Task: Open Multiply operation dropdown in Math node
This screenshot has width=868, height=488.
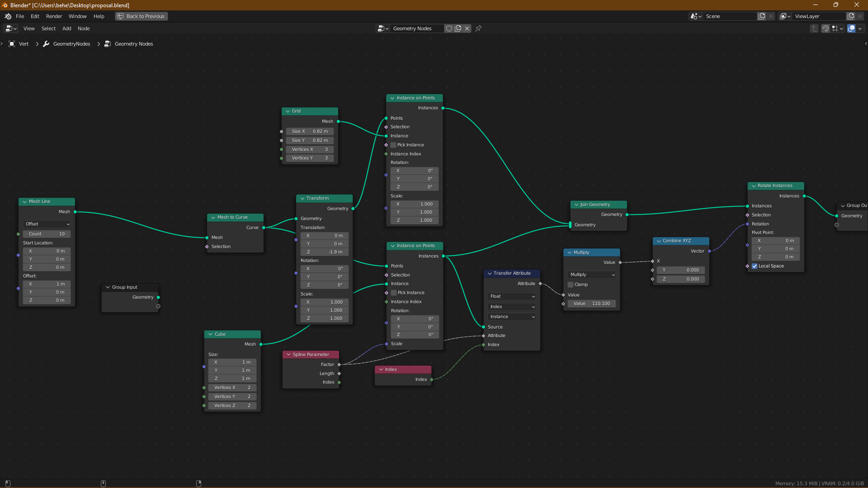Action: (x=592, y=275)
